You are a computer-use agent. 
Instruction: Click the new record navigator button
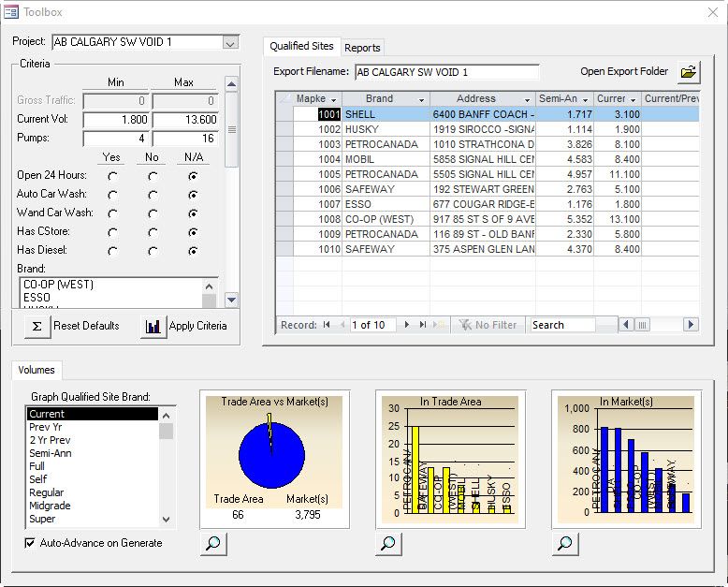click(439, 325)
